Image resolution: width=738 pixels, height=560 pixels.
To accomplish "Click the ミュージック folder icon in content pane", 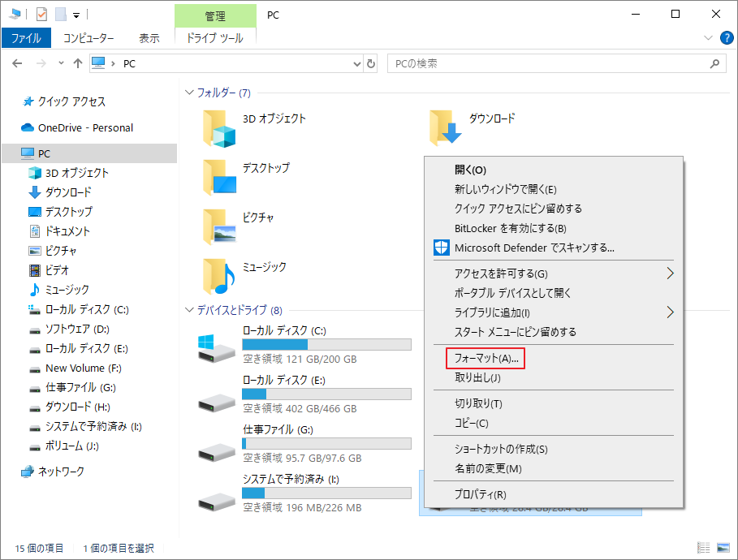I will (x=219, y=277).
